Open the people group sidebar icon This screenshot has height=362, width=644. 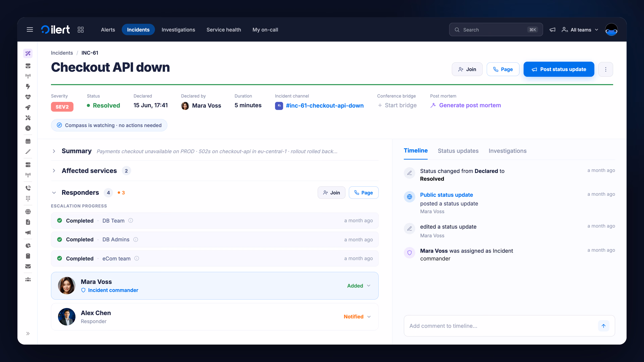pyautogui.click(x=28, y=279)
